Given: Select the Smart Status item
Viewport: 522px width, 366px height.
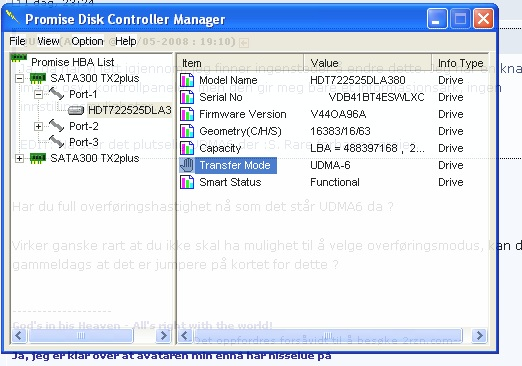Looking at the screenshot, I should tap(230, 182).
